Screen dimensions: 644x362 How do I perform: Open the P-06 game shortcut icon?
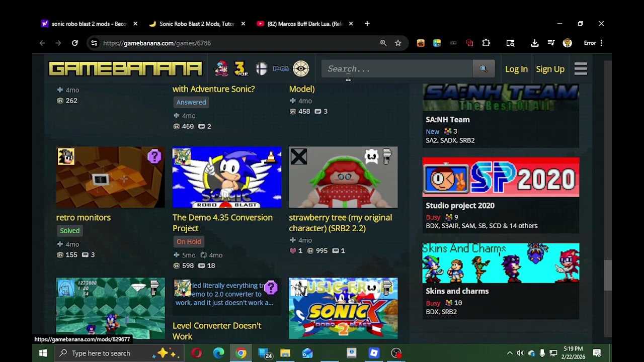tap(281, 69)
